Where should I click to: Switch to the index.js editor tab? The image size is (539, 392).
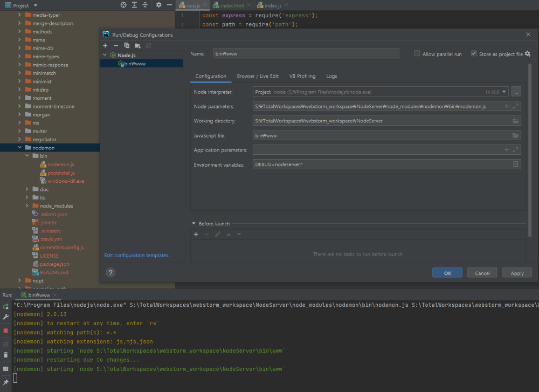pyautogui.click(x=273, y=5)
